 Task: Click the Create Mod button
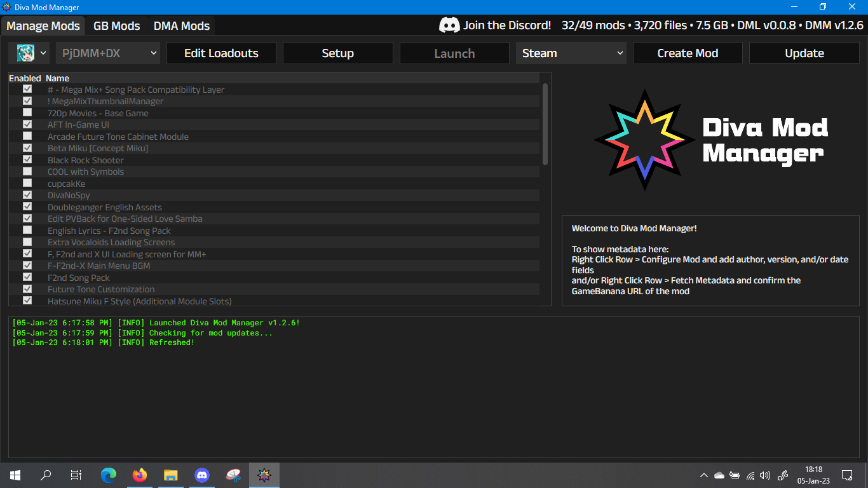point(687,53)
